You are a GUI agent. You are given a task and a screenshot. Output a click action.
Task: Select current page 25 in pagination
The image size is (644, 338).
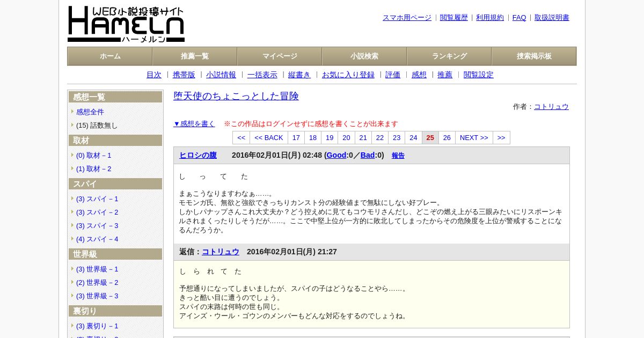(430, 138)
